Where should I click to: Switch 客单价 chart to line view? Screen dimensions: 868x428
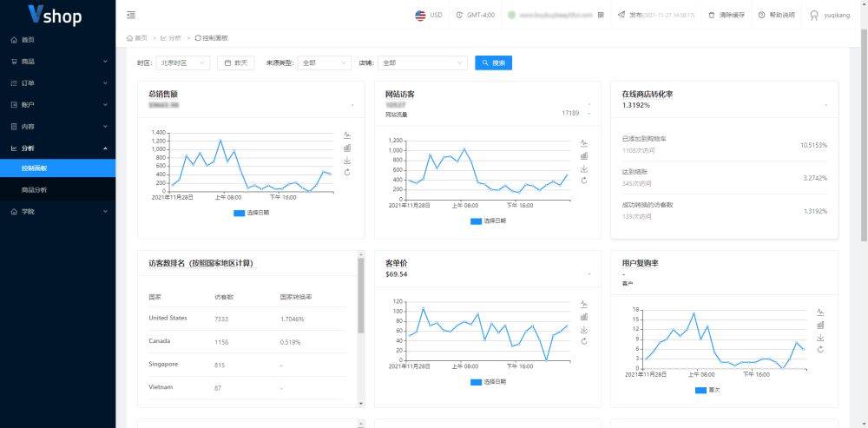(584, 304)
